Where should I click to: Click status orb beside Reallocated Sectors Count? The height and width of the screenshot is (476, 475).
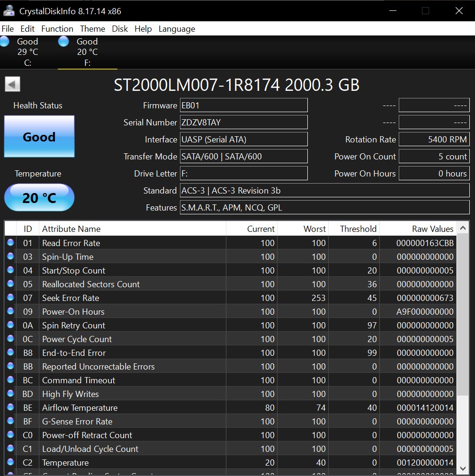pyautogui.click(x=10, y=284)
